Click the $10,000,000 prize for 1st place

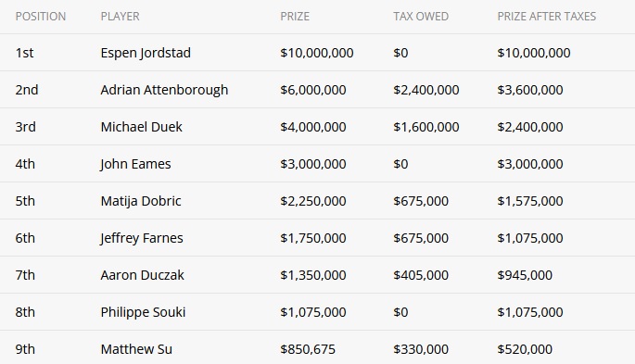(317, 53)
